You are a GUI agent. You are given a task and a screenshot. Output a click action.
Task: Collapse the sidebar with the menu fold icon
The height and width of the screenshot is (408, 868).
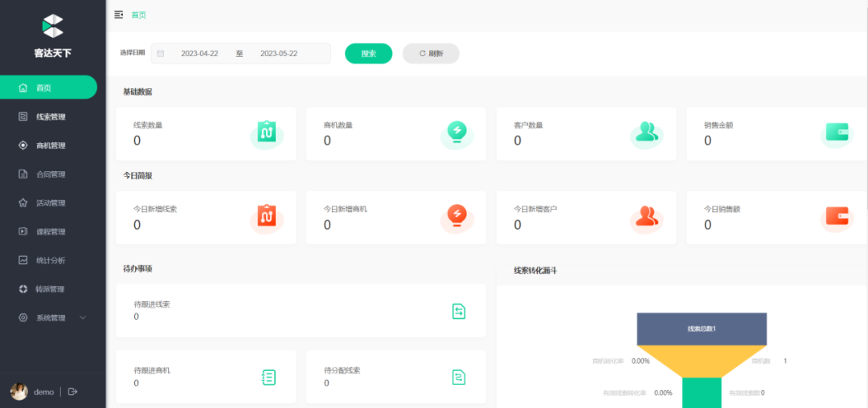118,15
